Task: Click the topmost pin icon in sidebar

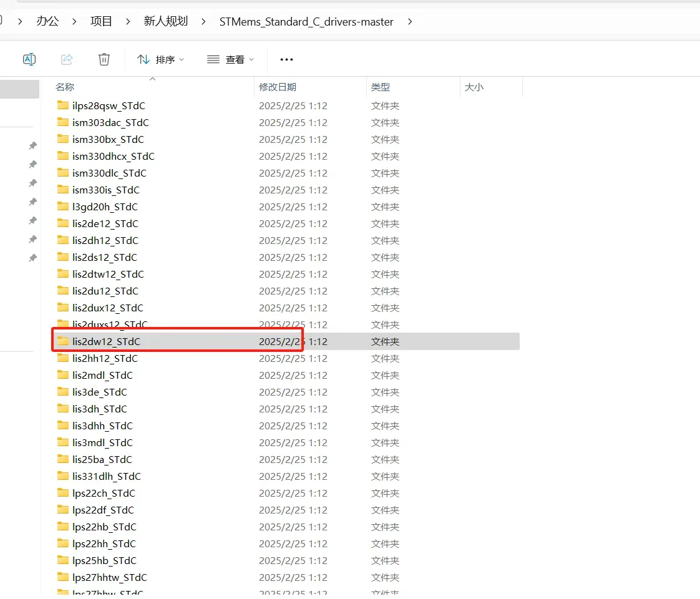Action: pos(32,145)
